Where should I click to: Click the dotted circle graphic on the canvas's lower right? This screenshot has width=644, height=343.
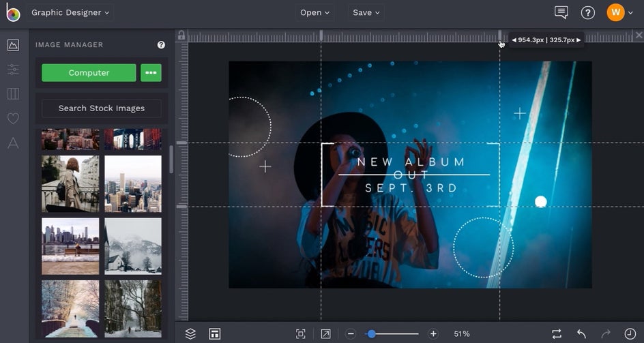pos(484,248)
